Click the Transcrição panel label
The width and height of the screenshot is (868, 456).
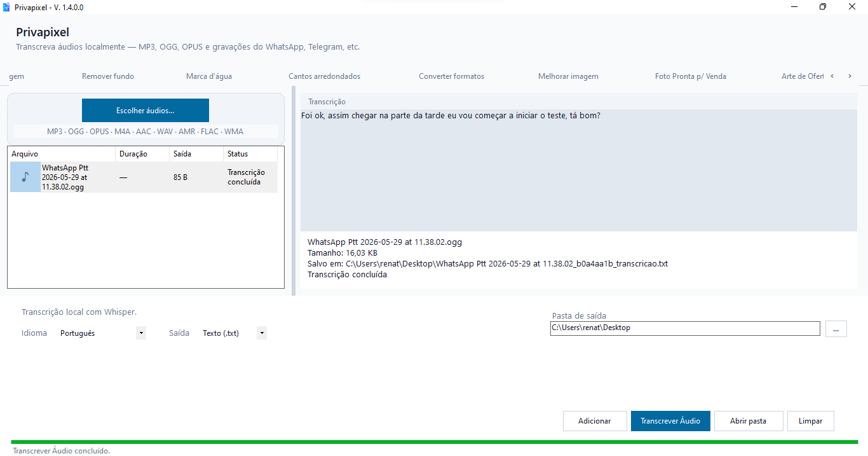(x=327, y=102)
